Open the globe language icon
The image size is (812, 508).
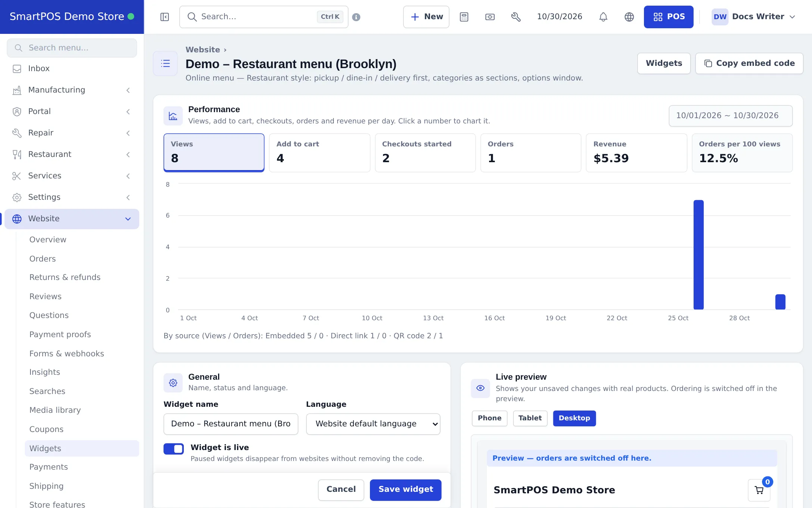(x=629, y=17)
